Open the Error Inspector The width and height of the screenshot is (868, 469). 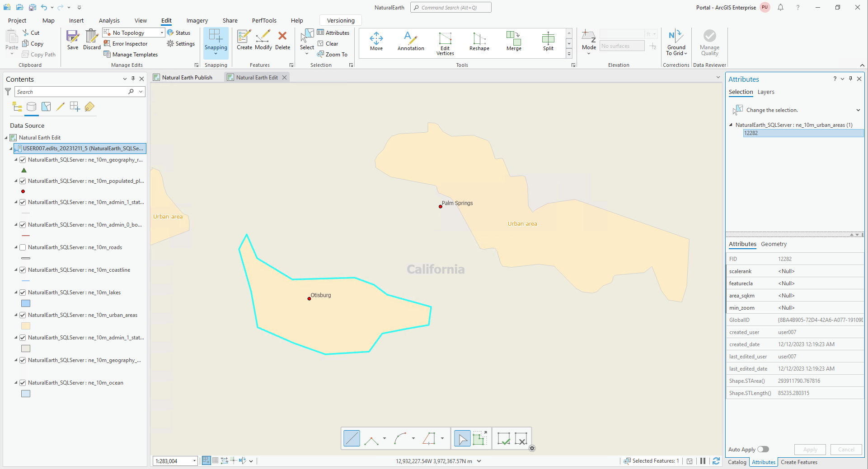(x=126, y=44)
